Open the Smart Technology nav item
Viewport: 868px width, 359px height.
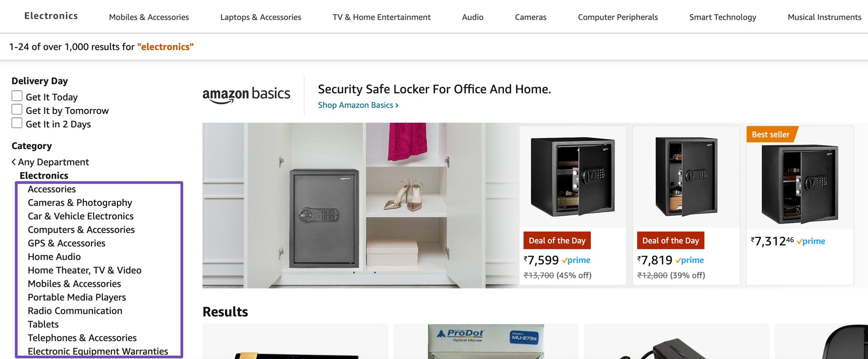click(723, 17)
